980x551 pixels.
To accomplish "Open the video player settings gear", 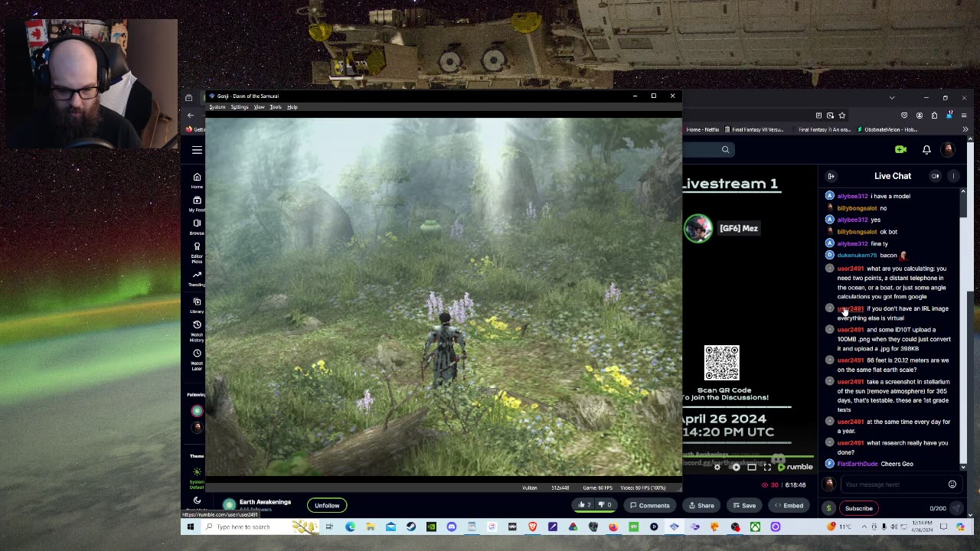I will click(x=717, y=467).
